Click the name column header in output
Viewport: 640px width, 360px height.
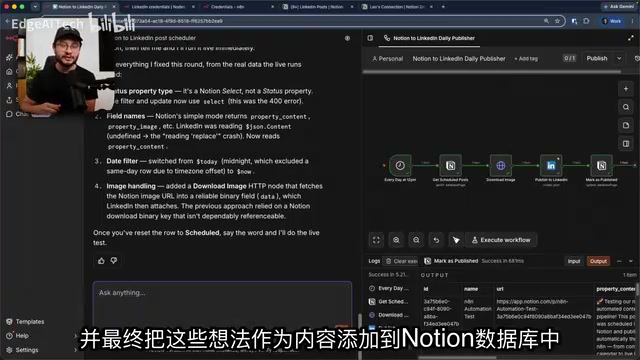(x=471, y=289)
